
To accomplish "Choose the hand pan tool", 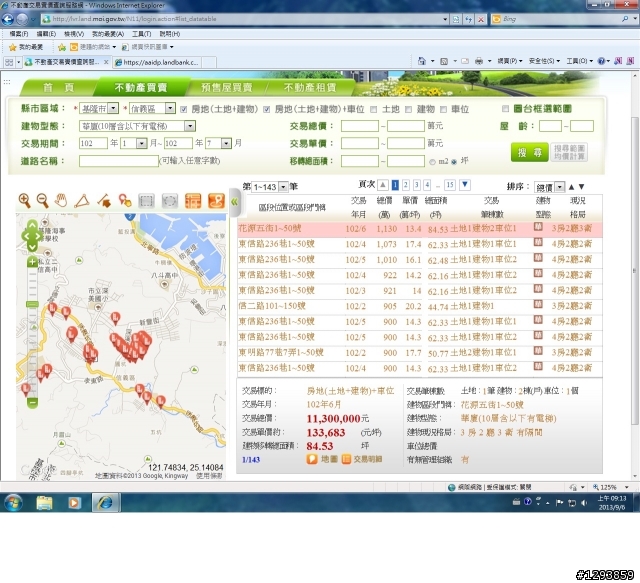I will 61,201.
